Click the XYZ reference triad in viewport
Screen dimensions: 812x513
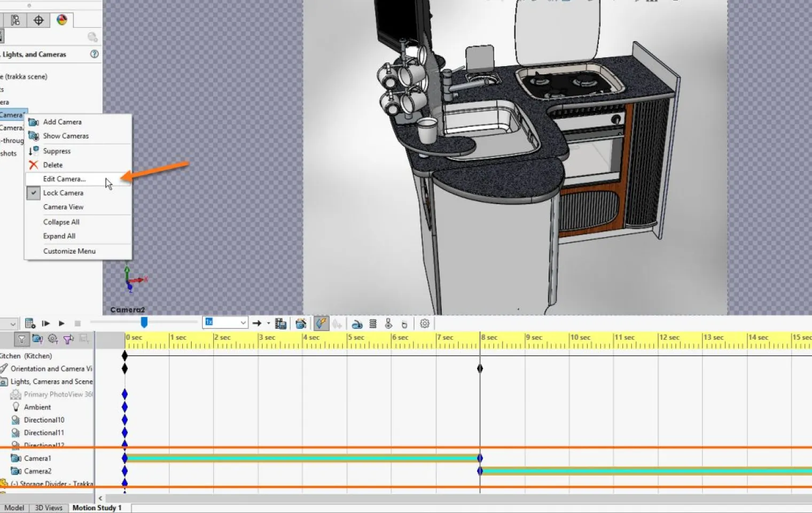click(135, 279)
